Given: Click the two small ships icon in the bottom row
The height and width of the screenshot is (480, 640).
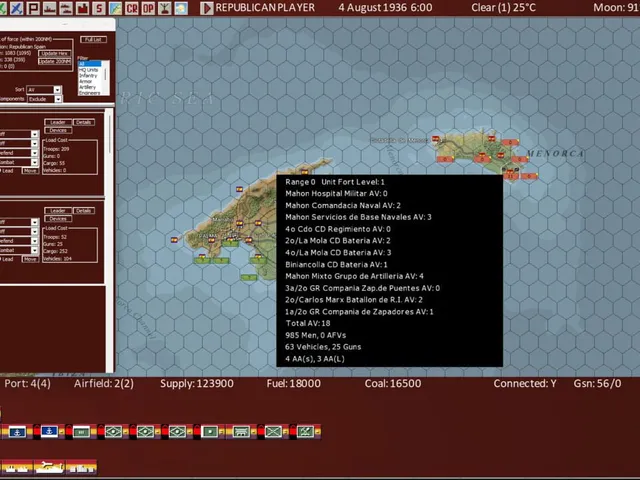Looking at the screenshot, I should point(17,467).
